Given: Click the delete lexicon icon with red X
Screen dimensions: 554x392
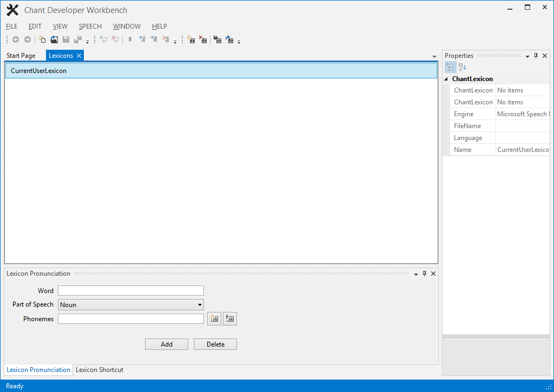Looking at the screenshot, I should (203, 39).
